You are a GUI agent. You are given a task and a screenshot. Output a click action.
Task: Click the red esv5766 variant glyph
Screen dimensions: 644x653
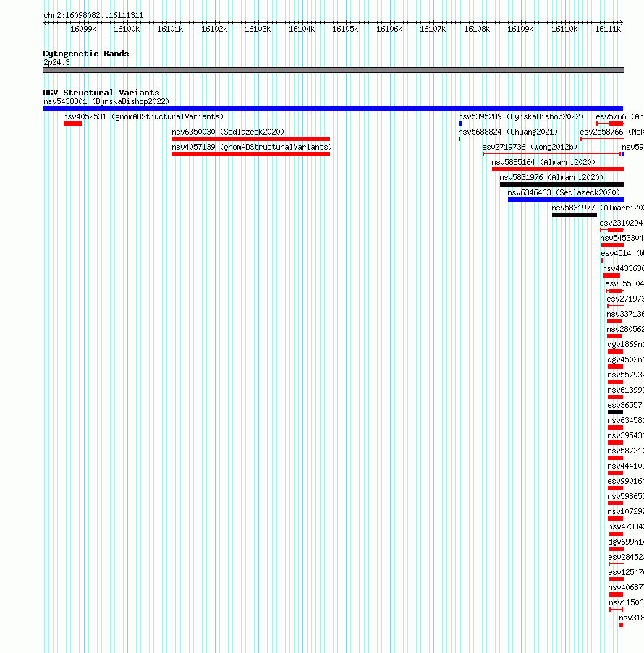(610, 124)
